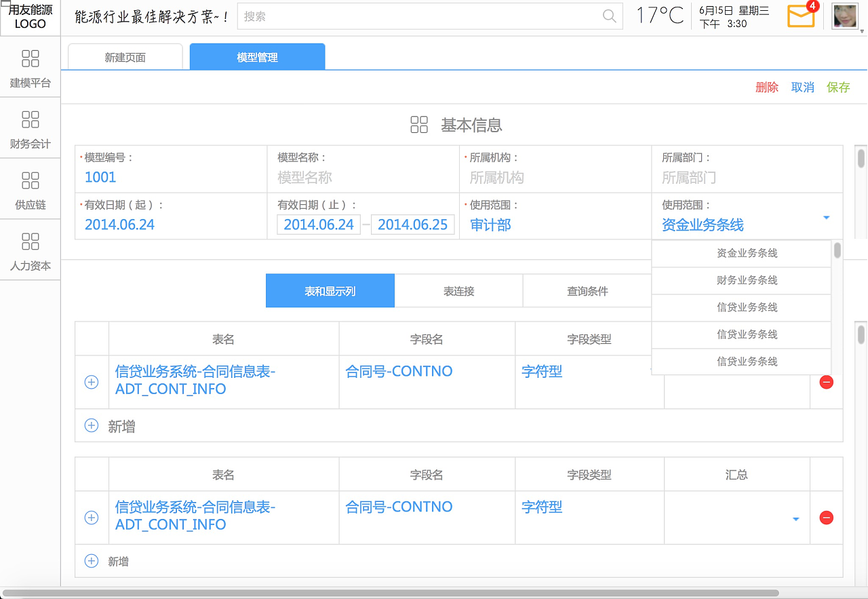The image size is (868, 599).
Task: Click 删除 to delete the model
Action: 767,87
